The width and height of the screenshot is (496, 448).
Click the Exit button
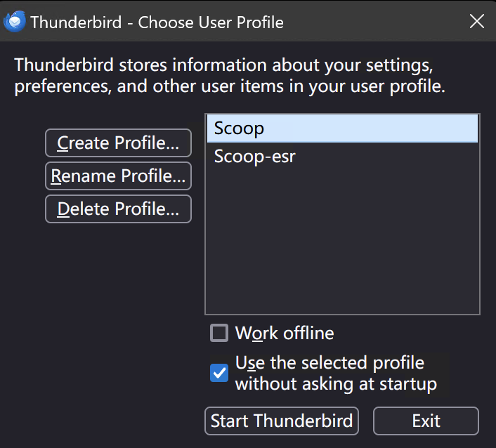coord(426,421)
